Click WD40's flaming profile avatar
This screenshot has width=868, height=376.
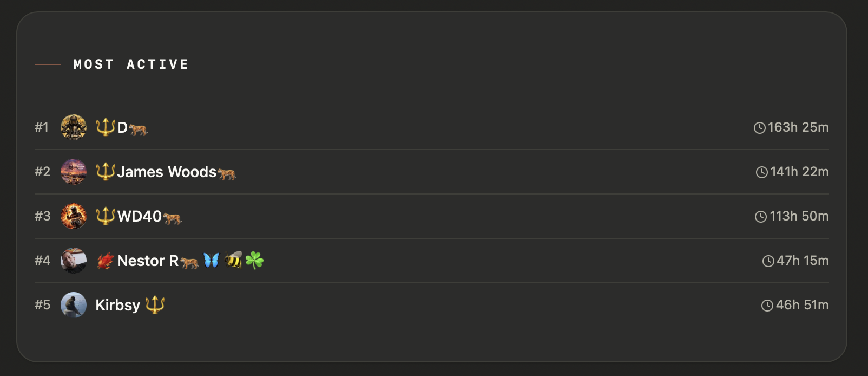(x=74, y=216)
